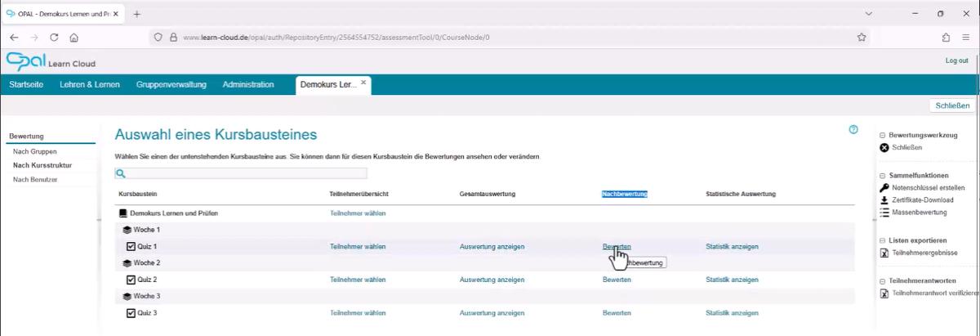This screenshot has width=980, height=336.
Task: Click the Teilnehmerergebnisse export icon
Action: [884, 253]
